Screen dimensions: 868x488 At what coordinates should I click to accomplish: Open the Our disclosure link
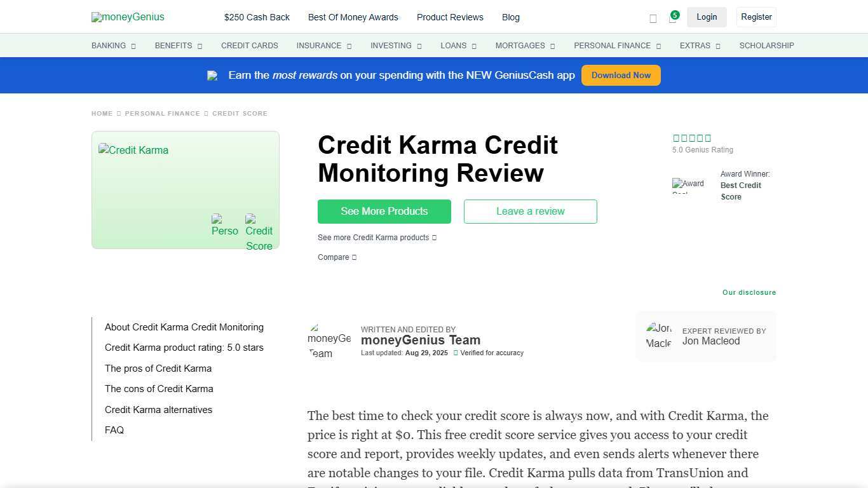tap(749, 292)
